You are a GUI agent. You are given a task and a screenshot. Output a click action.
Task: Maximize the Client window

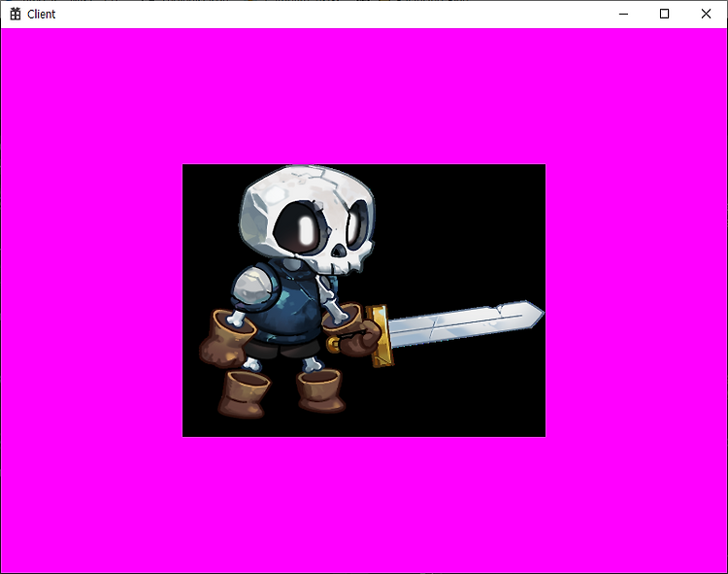[664, 14]
